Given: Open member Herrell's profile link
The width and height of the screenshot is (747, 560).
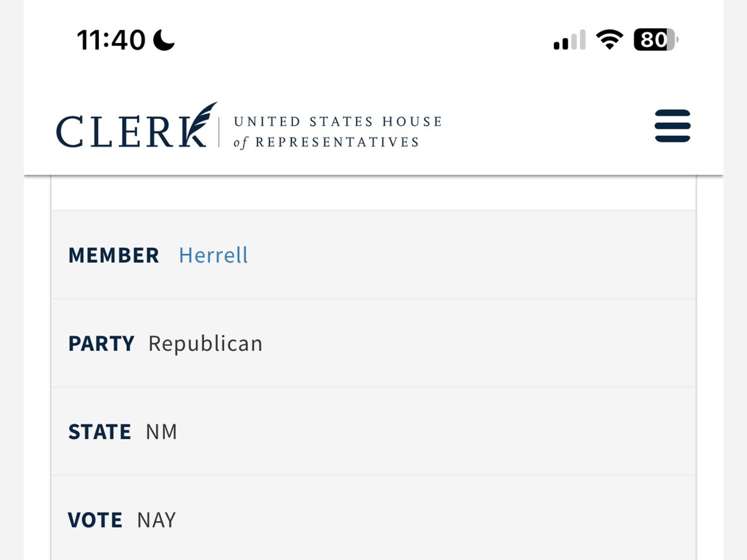Looking at the screenshot, I should (x=213, y=255).
